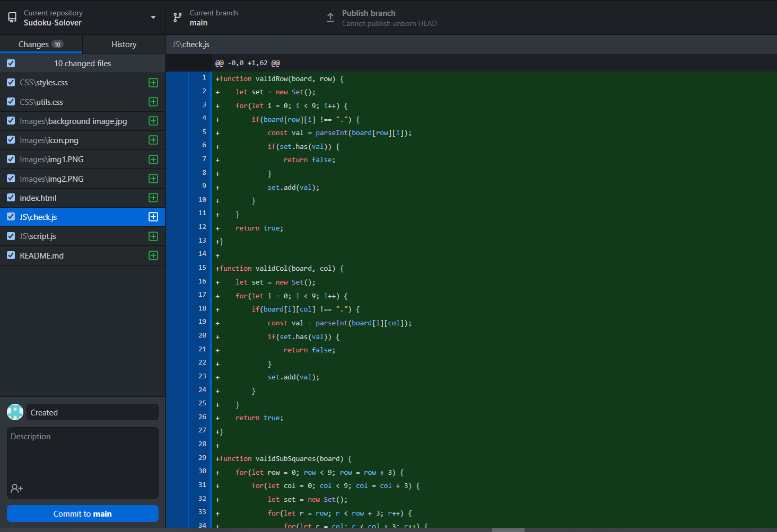
Task: Expand the diff for README.md
Action: click(x=153, y=255)
